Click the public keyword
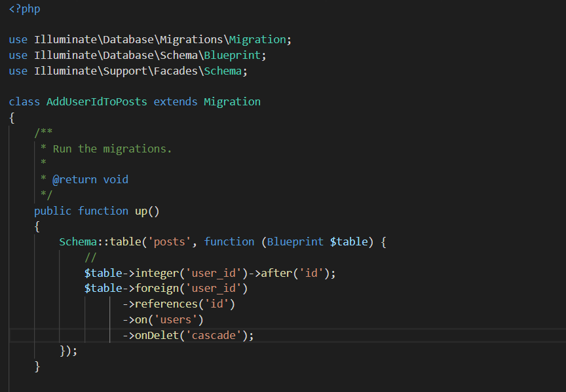 [52, 211]
